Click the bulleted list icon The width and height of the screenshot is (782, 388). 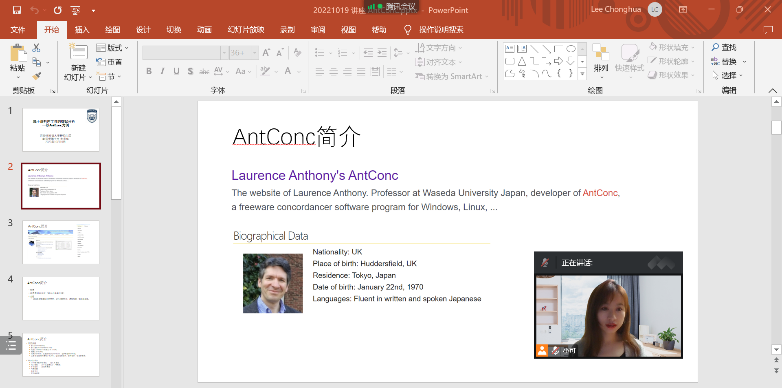(320, 53)
